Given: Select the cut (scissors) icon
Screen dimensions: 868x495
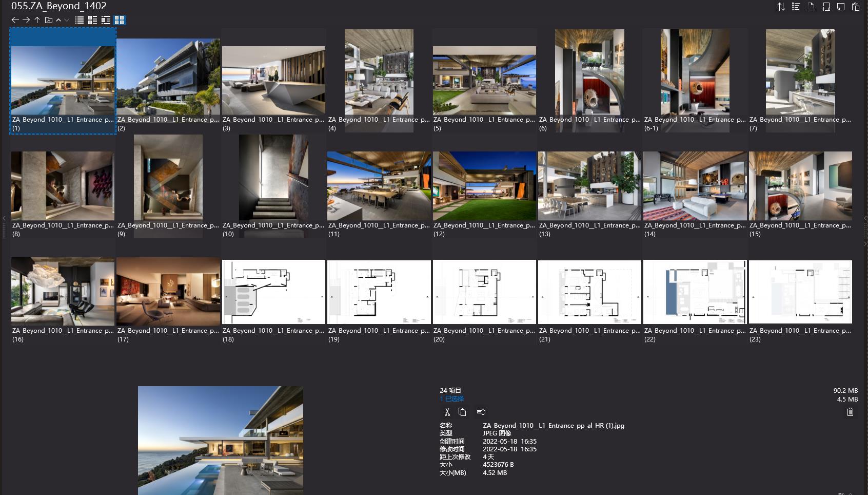Looking at the screenshot, I should 447,412.
